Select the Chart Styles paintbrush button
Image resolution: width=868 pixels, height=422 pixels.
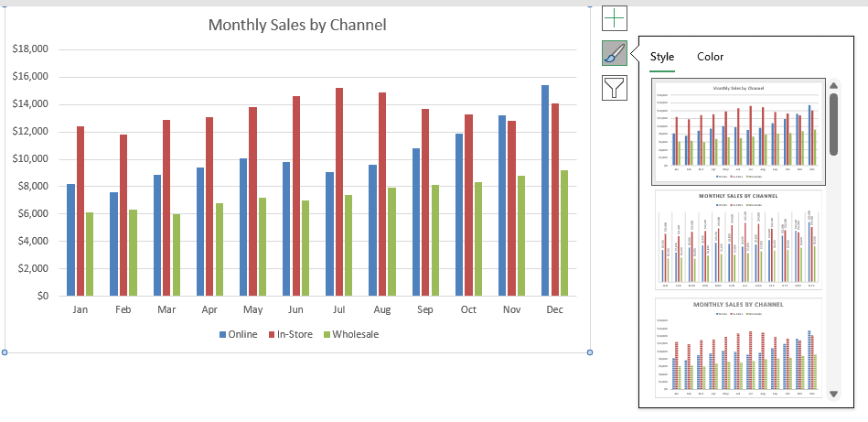pyautogui.click(x=615, y=53)
